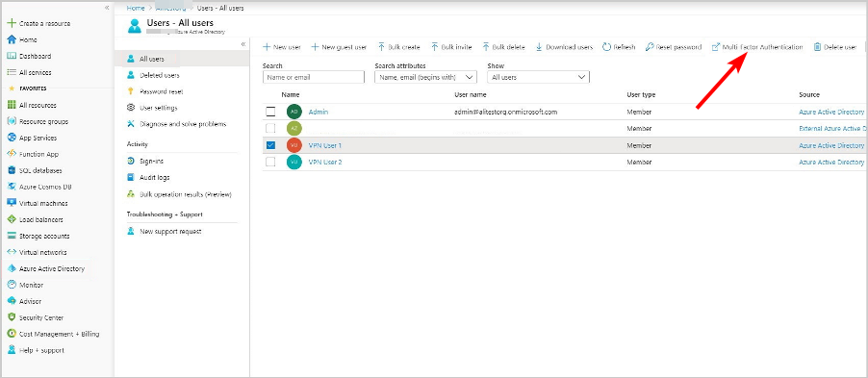Click the Admin user AD avatar

pyautogui.click(x=294, y=112)
